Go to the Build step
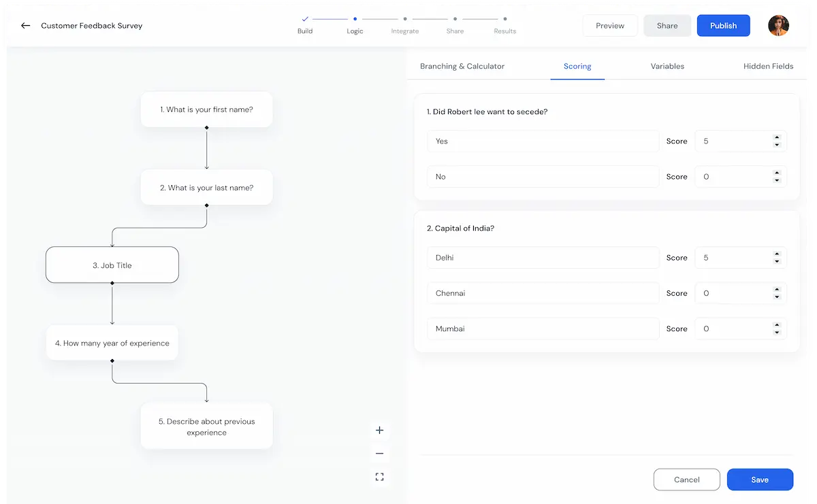Screen dimensions: 817x504 click(305, 25)
